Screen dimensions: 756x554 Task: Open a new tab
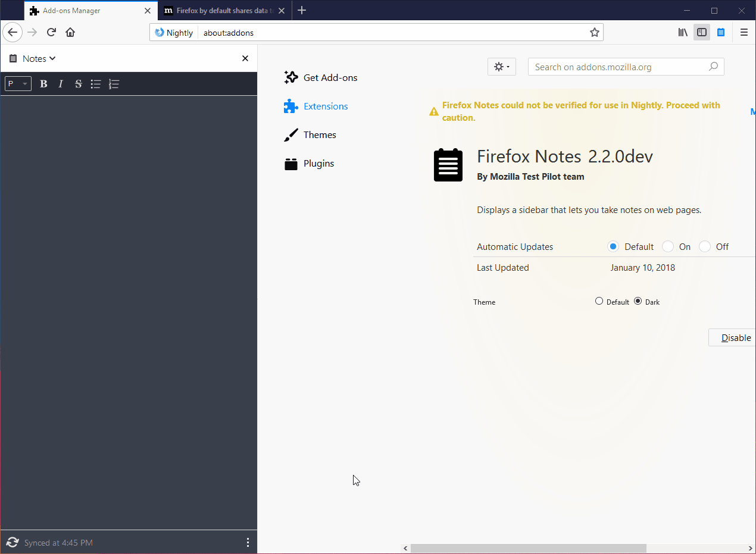[302, 10]
